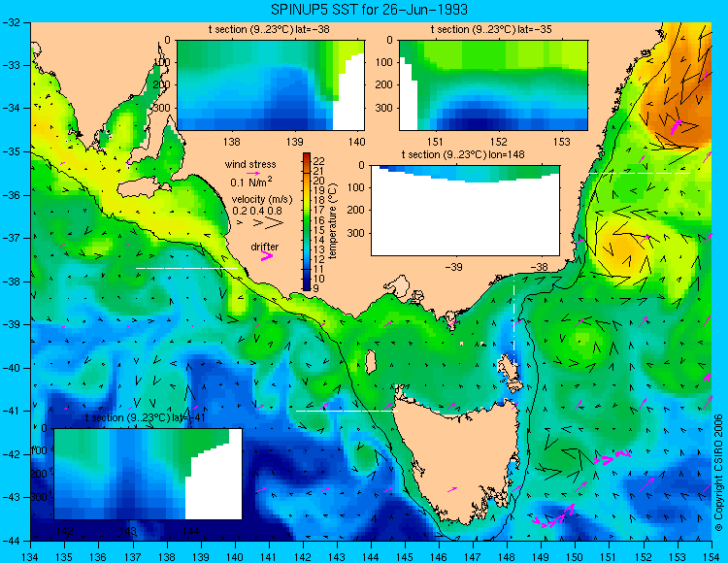Click the vertical 'temperature (°C)' label
Screen dimensions: 728x563
(x=333, y=220)
